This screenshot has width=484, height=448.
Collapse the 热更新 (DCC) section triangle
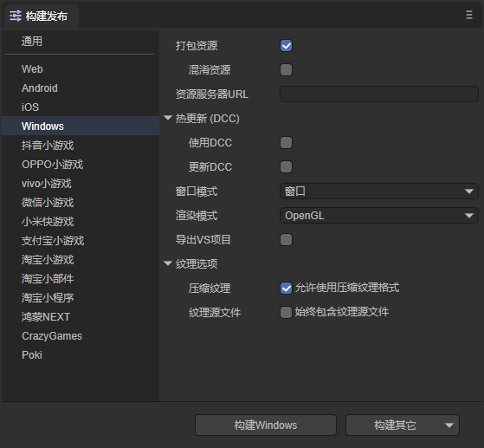click(168, 118)
